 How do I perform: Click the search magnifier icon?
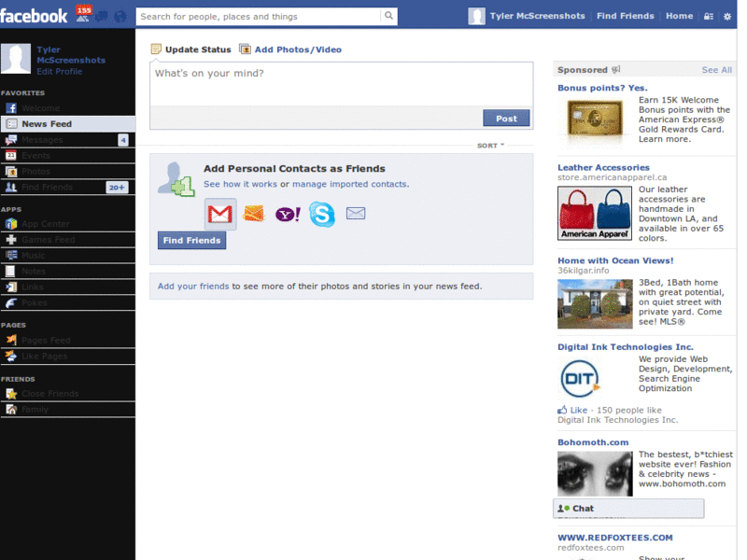pos(388,16)
